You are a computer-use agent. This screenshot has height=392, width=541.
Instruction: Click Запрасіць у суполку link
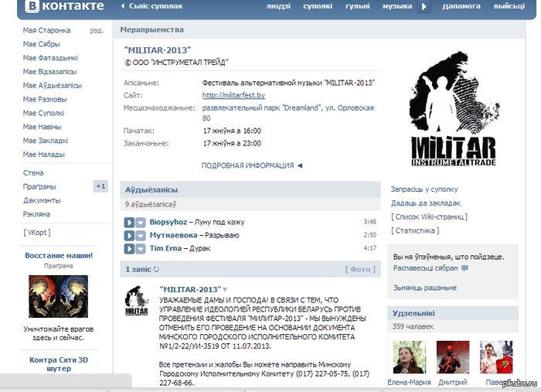[424, 189]
